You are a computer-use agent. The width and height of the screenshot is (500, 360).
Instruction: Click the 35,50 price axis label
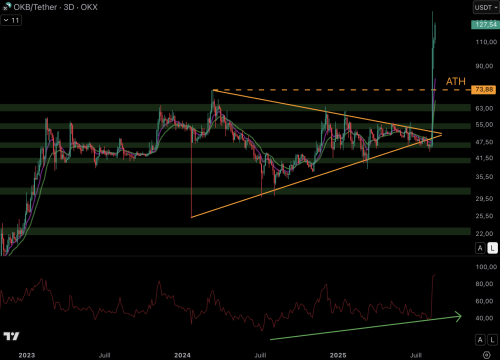click(485, 177)
